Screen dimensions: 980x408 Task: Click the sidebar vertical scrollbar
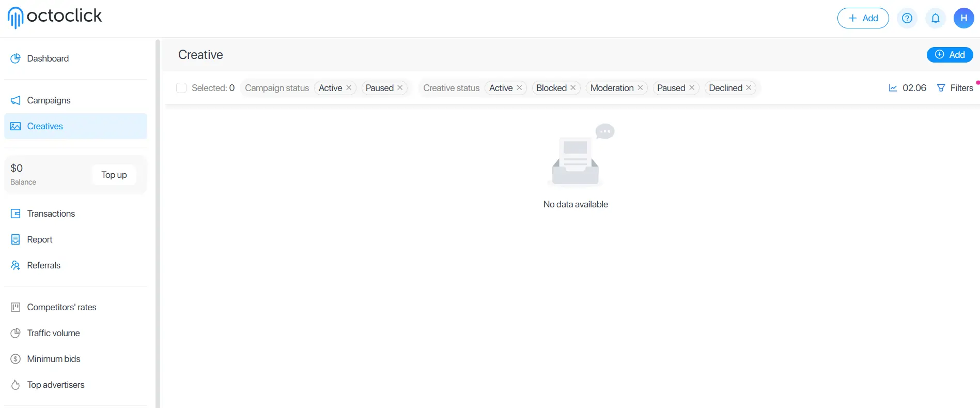coord(158,223)
